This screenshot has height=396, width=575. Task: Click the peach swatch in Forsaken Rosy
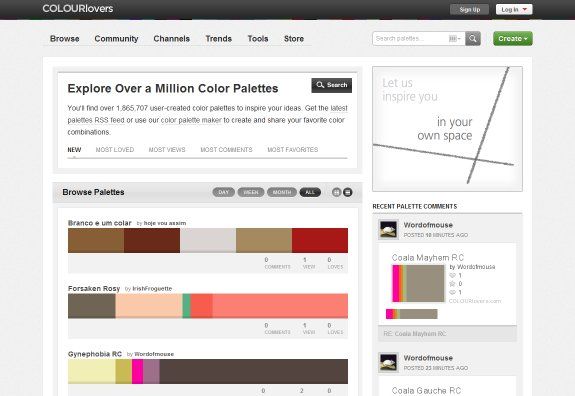[x=149, y=306]
